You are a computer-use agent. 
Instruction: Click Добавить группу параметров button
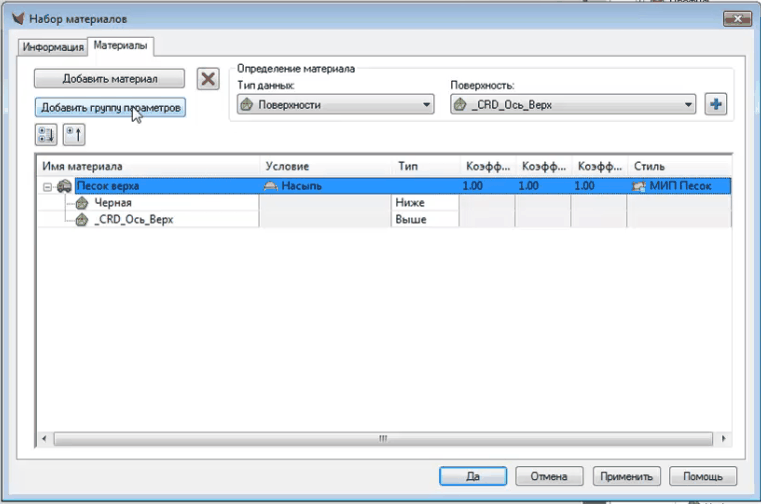(110, 106)
